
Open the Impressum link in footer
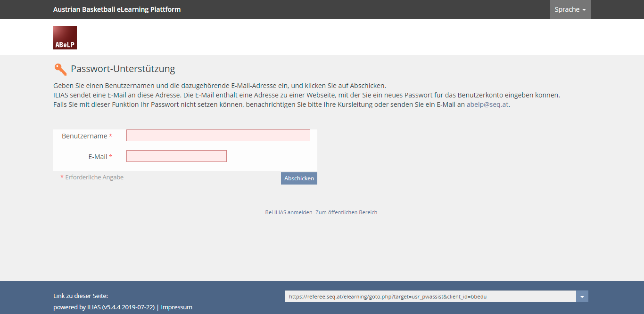coord(177,307)
